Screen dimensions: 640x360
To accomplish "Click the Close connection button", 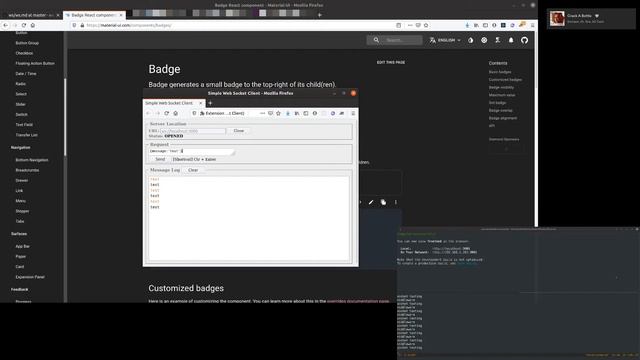I will [239, 131].
